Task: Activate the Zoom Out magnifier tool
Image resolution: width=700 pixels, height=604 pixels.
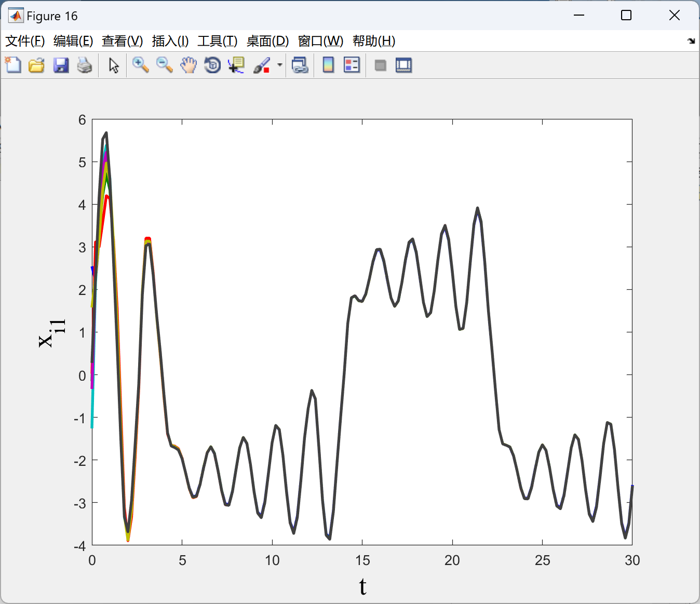Action: coord(164,65)
